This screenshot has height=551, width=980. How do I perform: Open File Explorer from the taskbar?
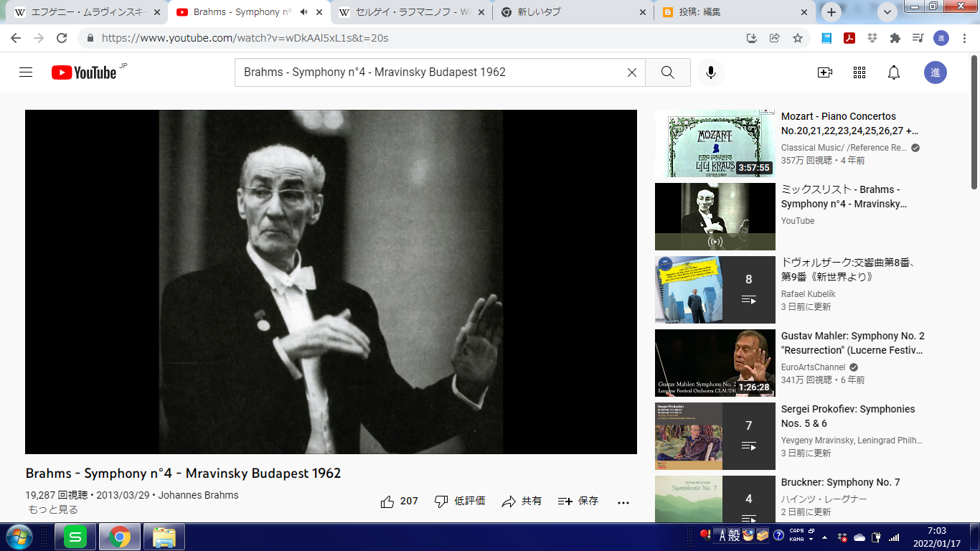coord(164,537)
